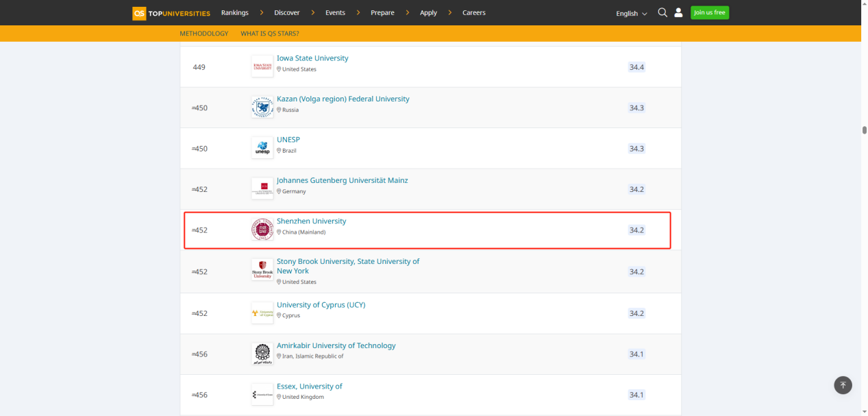This screenshot has width=868, height=416.
Task: Open the WHAT IS QS STARS? tab
Action: pyautogui.click(x=269, y=33)
